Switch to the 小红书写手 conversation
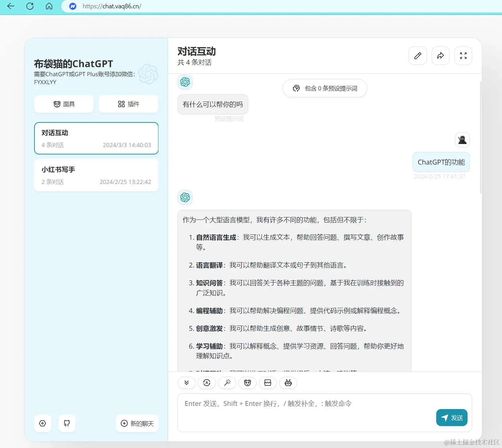Viewport: 502px width, 448px height. pyautogui.click(x=96, y=175)
